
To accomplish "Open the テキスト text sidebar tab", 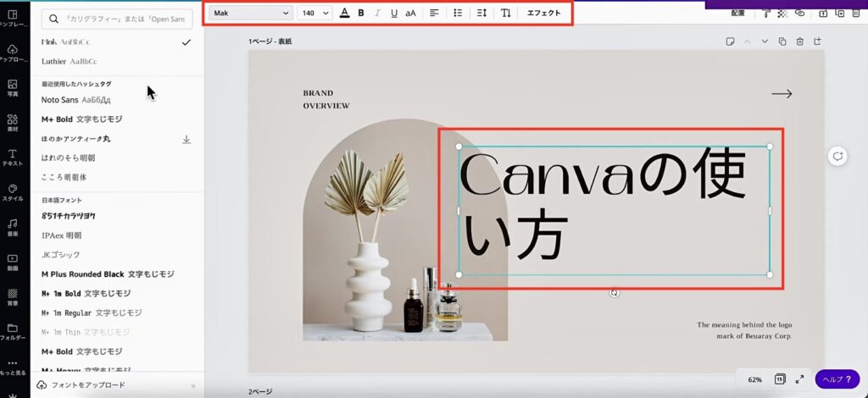I will (12, 158).
